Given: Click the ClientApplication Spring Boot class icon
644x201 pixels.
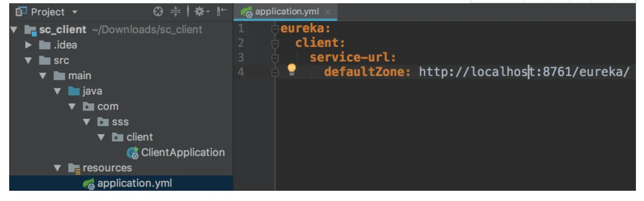Looking at the screenshot, I should pos(133,153).
